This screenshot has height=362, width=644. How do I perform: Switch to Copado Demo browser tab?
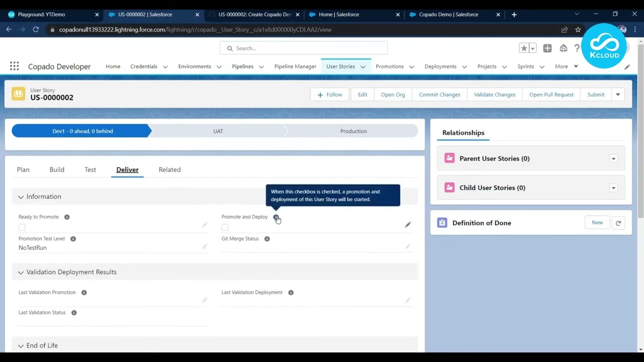pos(453,15)
